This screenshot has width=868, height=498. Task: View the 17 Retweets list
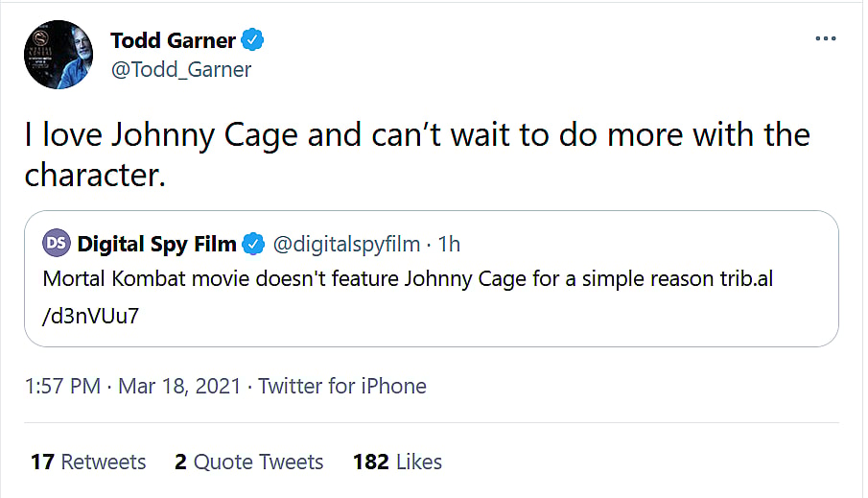(88, 462)
